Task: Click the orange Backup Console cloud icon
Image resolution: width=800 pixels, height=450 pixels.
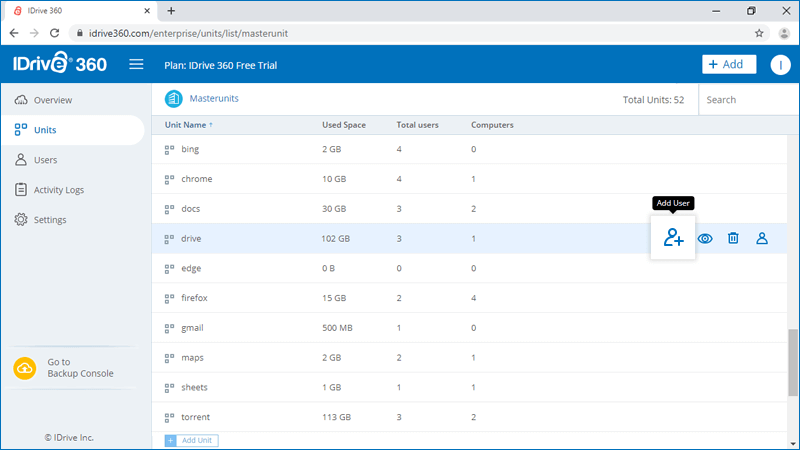Action: 25,368
